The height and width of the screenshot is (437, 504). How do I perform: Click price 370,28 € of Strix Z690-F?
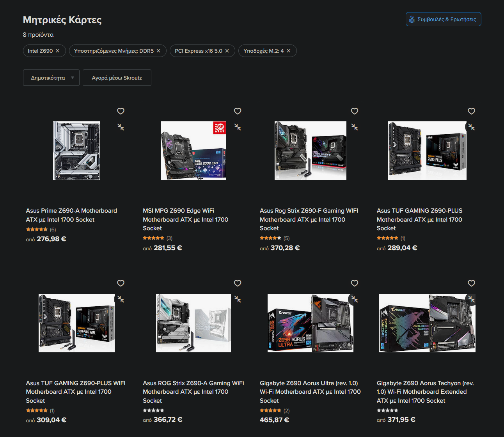[x=285, y=248]
